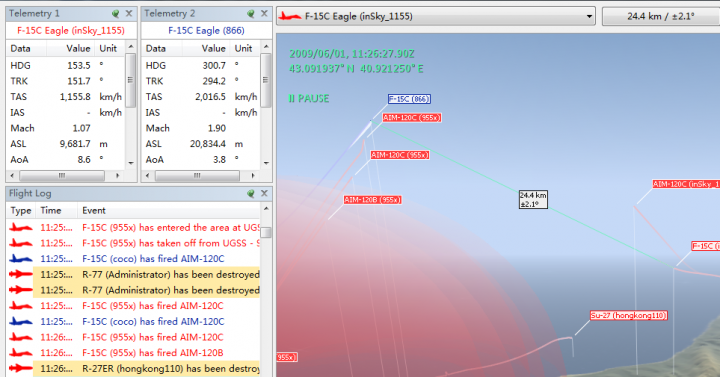The width and height of the screenshot is (720, 377).
Task: Click Telemetry 1 horizontal scrollbar thumb
Action: [x=62, y=175]
